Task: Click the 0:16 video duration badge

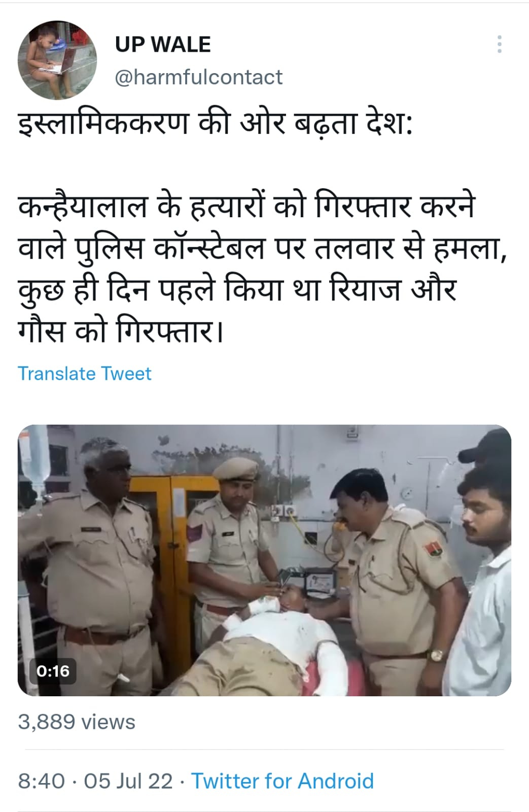Action: click(53, 671)
